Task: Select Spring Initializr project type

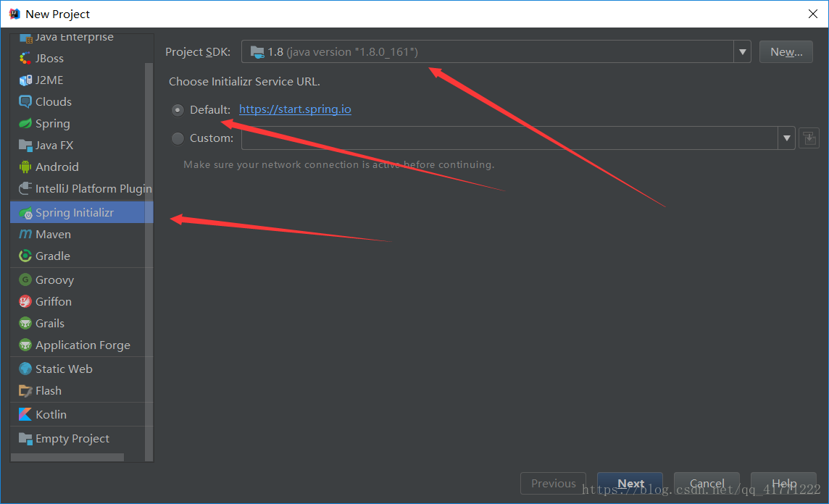Action: [x=81, y=212]
